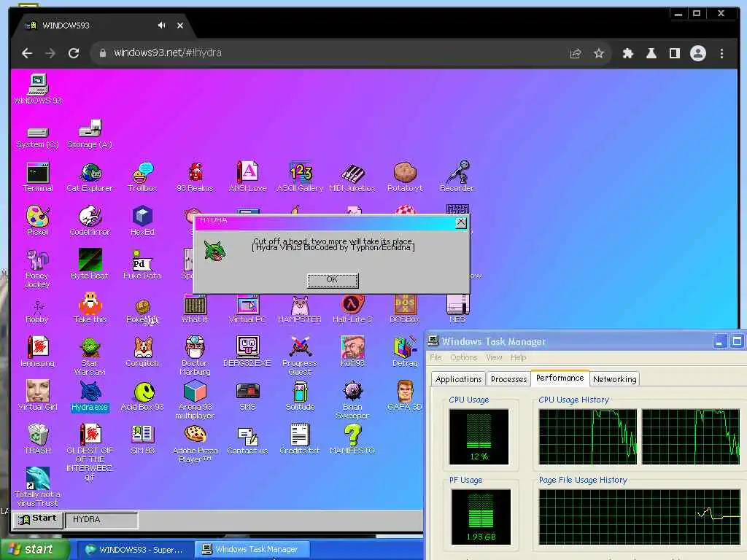Open the MANIFESTO question mark icon
The height and width of the screenshot is (560, 747).
[x=352, y=439]
